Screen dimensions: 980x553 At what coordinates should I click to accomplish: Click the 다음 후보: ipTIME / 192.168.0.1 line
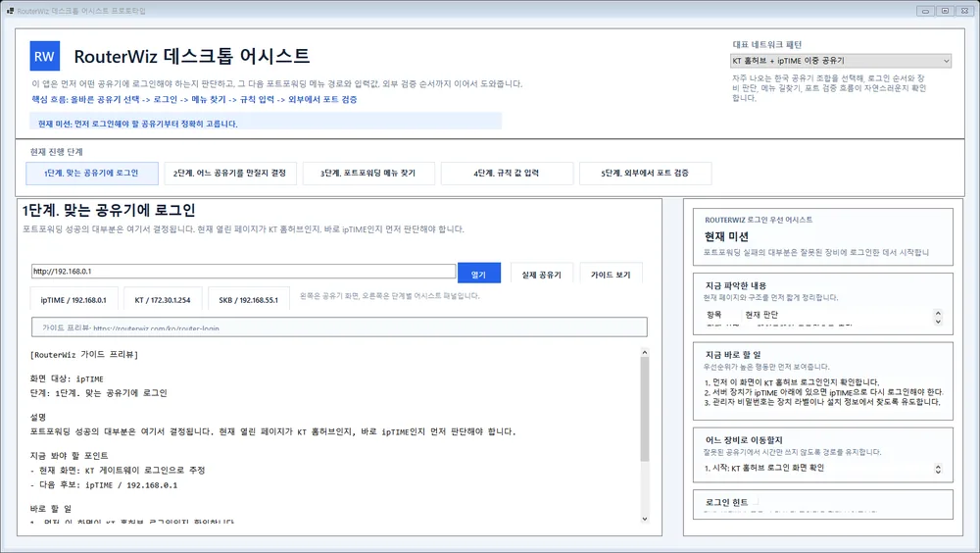pos(104,484)
